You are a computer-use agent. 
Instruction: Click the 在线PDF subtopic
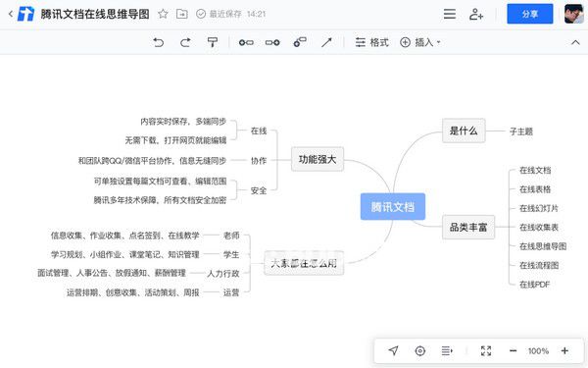534,285
